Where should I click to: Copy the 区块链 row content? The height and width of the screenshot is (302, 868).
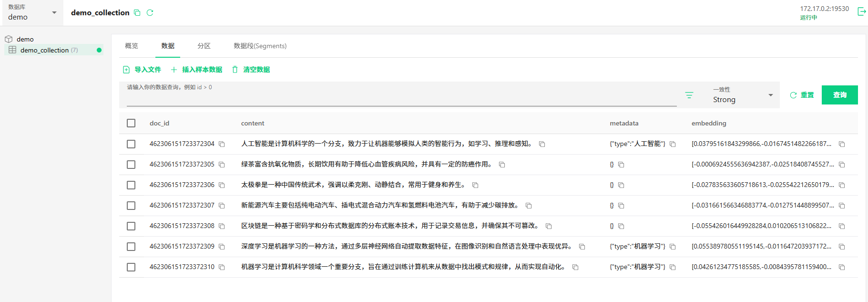coord(549,226)
